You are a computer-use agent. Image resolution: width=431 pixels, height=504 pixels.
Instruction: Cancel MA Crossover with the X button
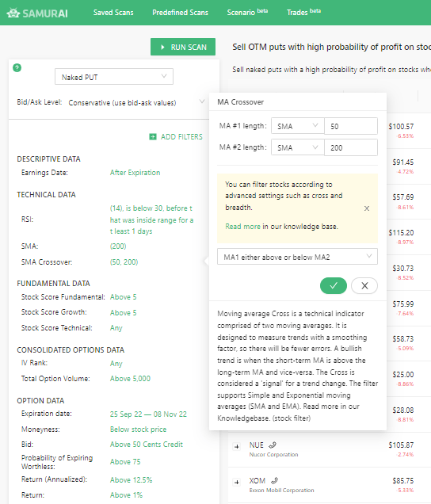(x=364, y=285)
